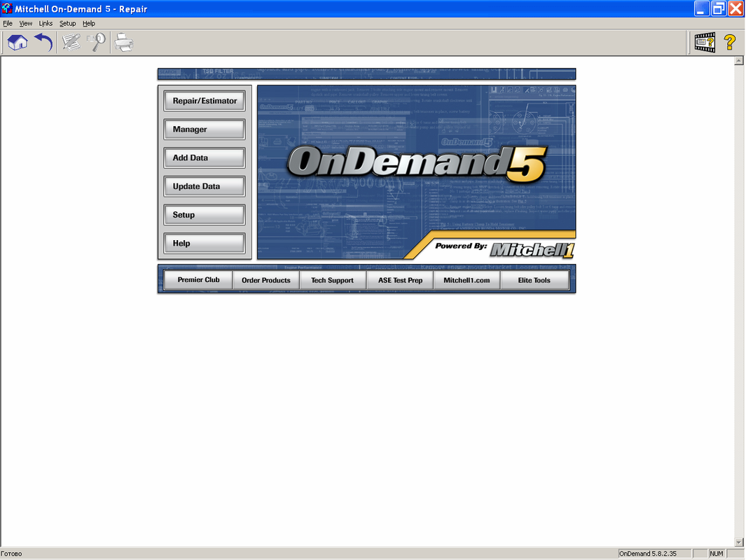Screen dimensions: 746x560
Task: Open ASE Test Prep
Action: pyautogui.click(x=400, y=280)
